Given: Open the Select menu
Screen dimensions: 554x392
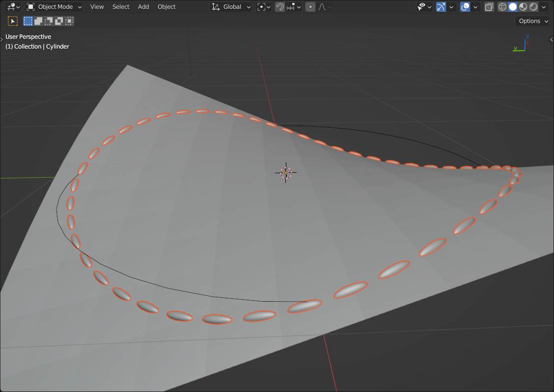Looking at the screenshot, I should pos(121,6).
